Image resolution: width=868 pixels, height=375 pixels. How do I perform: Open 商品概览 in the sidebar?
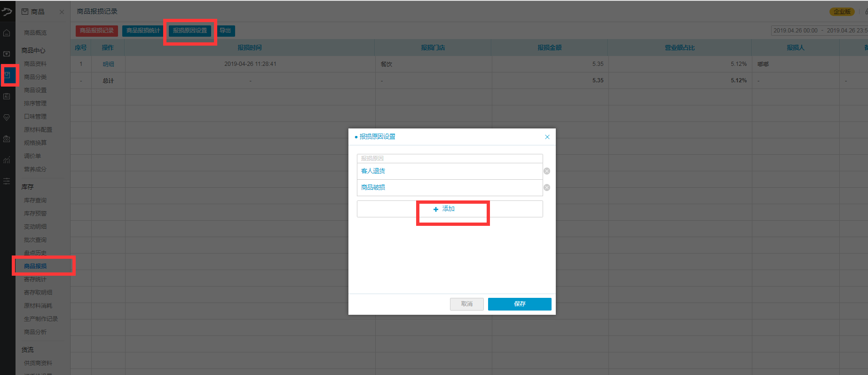click(35, 33)
